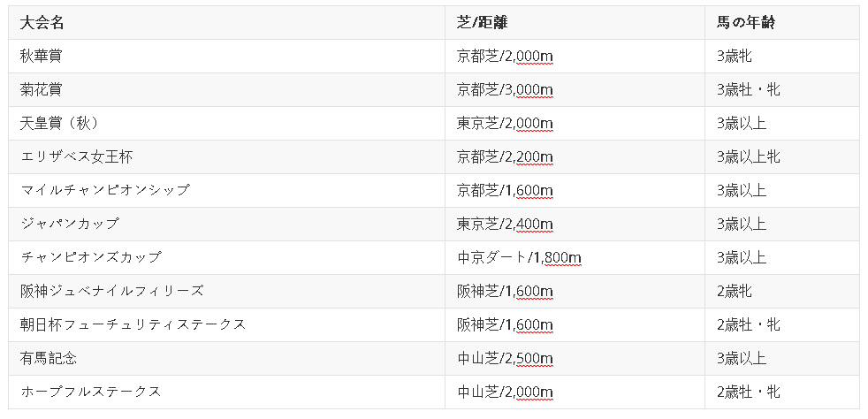
Task: Select the マイルチャンピオンシップ cell
Action: [105, 191]
